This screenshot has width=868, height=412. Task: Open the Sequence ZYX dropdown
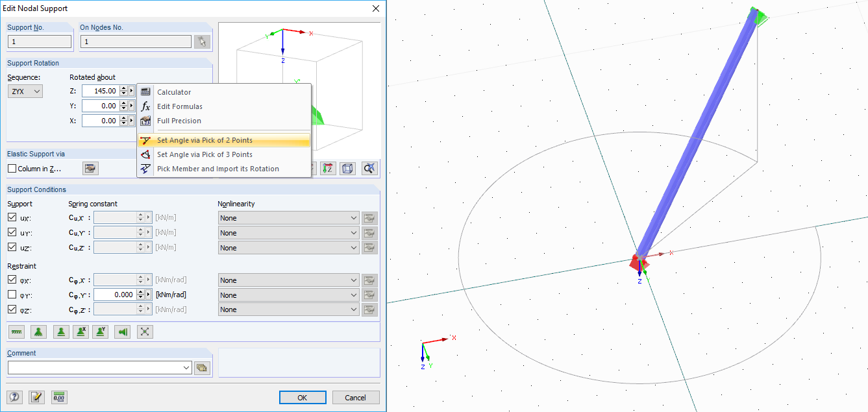tap(25, 90)
